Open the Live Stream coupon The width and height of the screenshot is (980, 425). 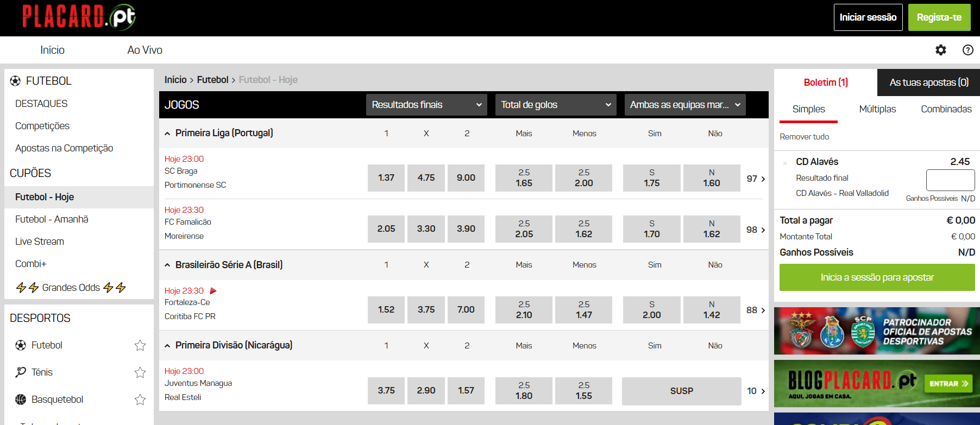pyautogui.click(x=40, y=242)
